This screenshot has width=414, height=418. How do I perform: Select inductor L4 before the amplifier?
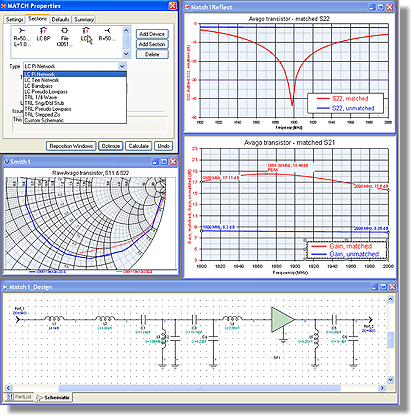pyautogui.click(x=232, y=319)
